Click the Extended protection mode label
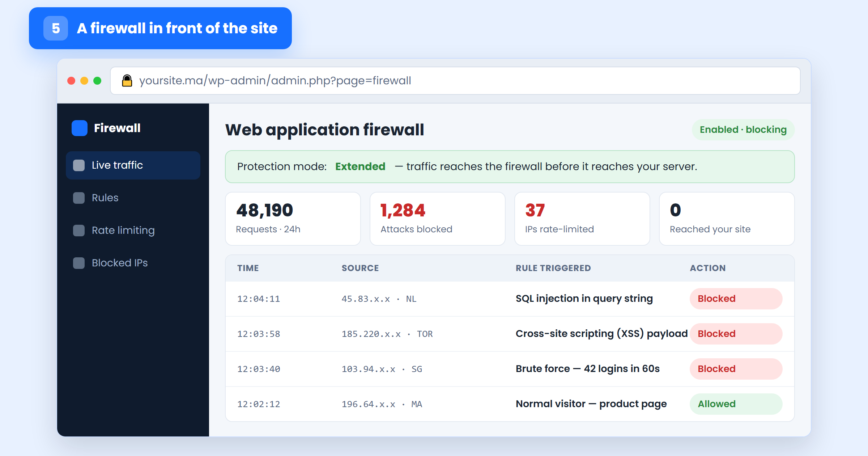 click(360, 166)
